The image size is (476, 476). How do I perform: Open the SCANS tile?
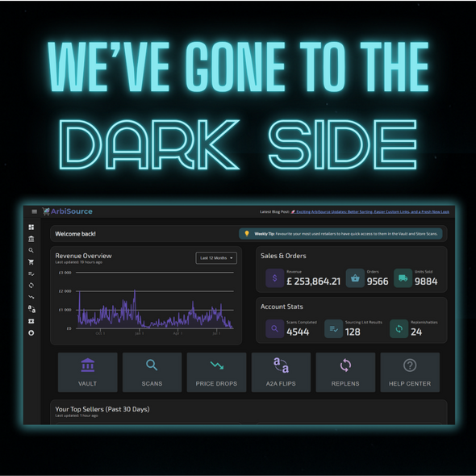[x=152, y=372]
